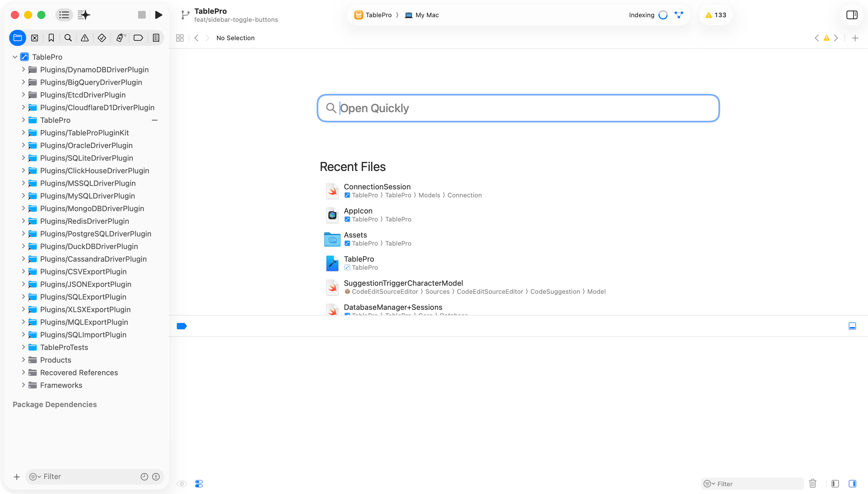
Task: Open the coding assistant sparkle icon
Action: tap(84, 15)
